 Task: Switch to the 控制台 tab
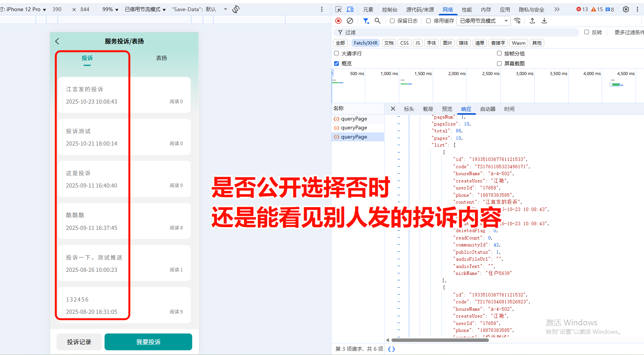point(390,10)
